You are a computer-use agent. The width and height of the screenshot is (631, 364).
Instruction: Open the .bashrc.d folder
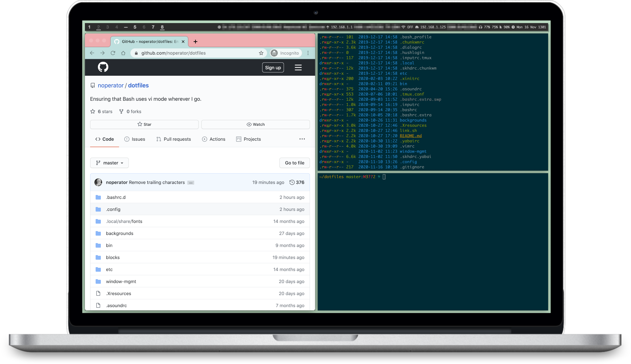tap(116, 197)
